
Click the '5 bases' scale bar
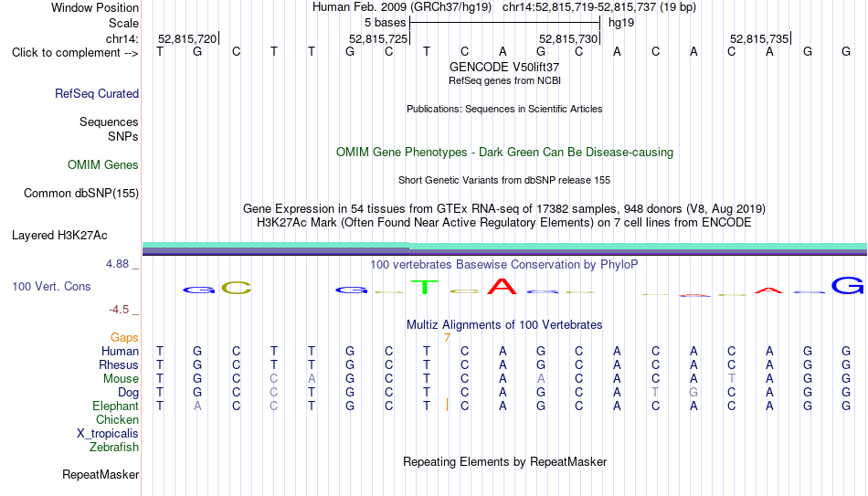click(505, 23)
